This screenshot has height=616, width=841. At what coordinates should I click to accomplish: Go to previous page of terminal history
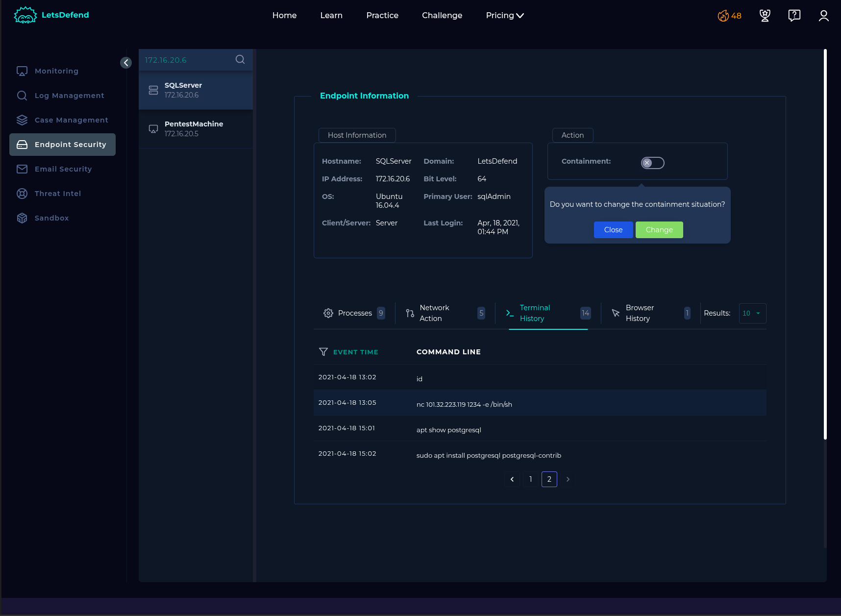tap(512, 479)
